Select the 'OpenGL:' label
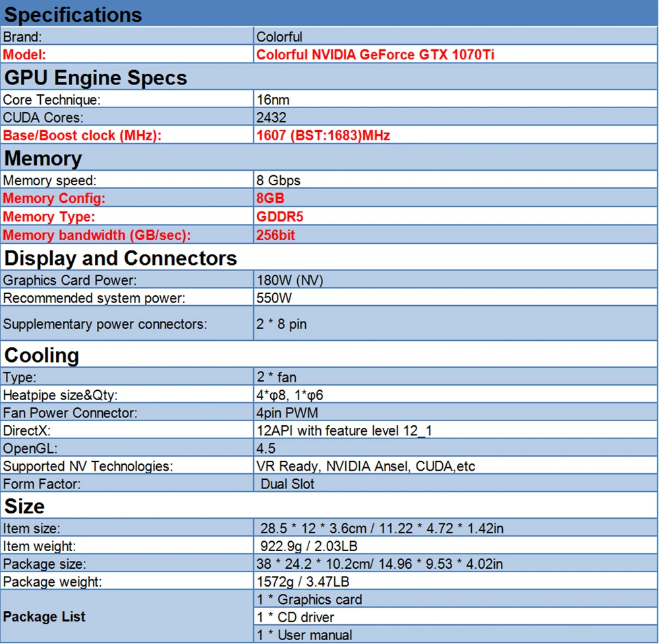 [30, 448]
